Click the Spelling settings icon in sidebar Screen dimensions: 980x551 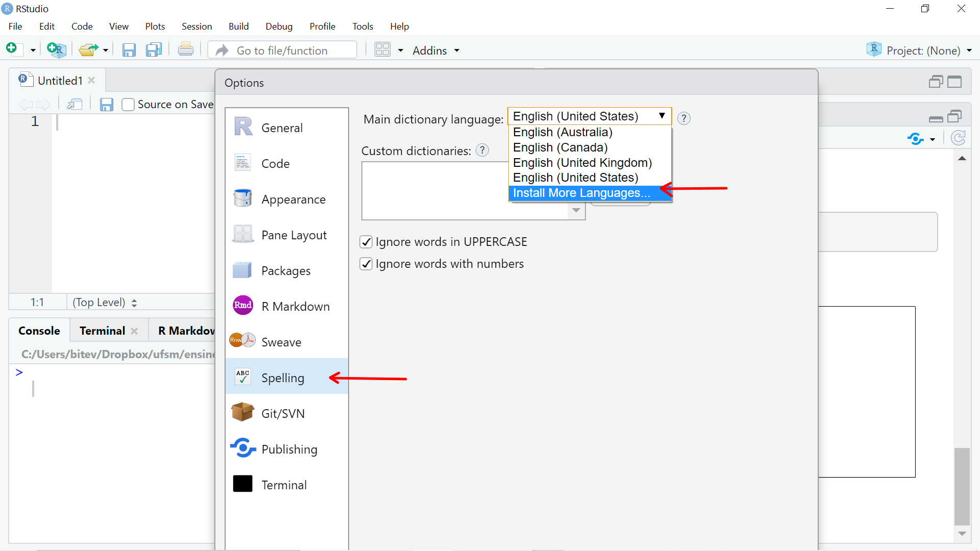(243, 377)
